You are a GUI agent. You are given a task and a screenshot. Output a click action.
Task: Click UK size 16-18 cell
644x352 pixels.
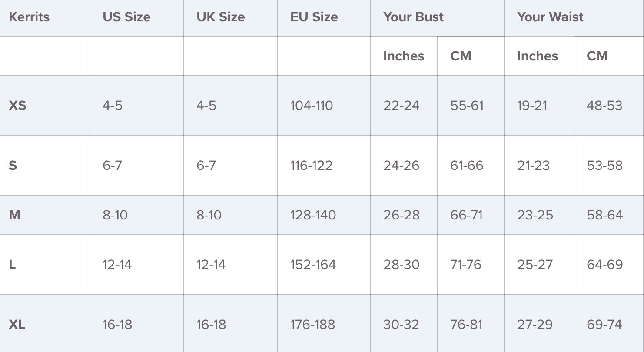click(x=211, y=325)
